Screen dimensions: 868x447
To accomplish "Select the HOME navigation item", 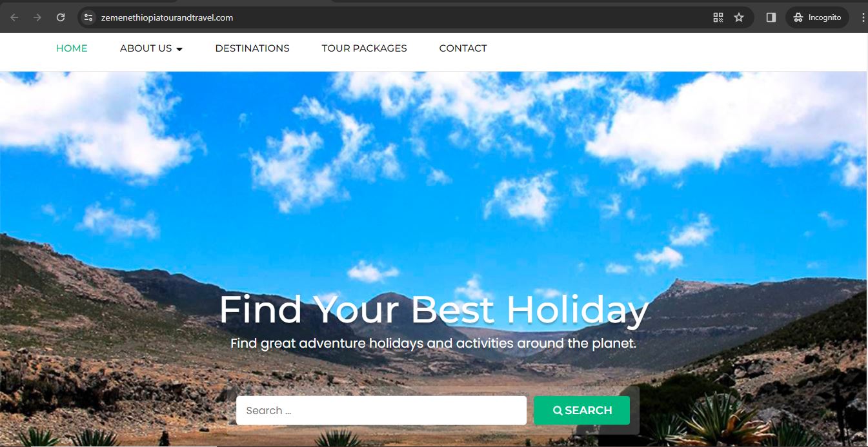I will coord(72,48).
